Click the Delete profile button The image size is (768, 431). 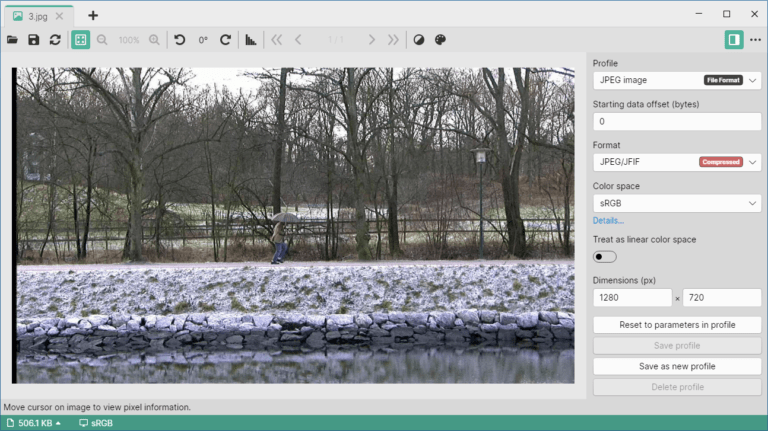[x=677, y=387]
